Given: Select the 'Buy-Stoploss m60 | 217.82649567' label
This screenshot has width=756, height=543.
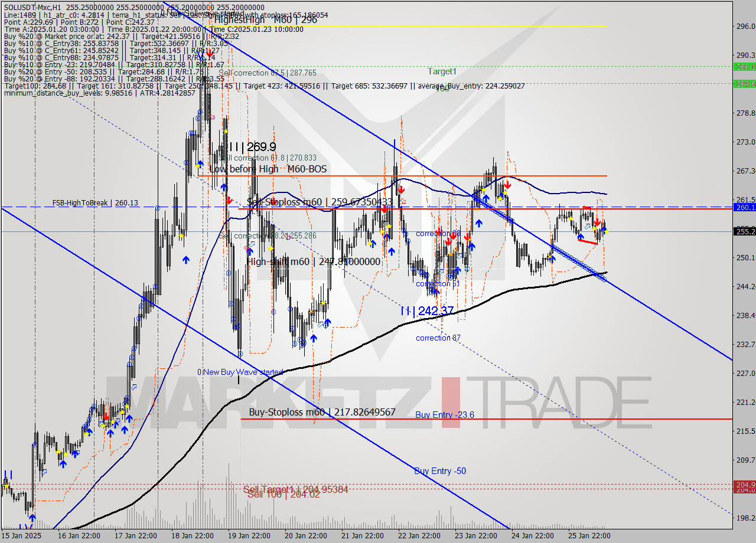Looking at the screenshot, I should click(322, 412).
